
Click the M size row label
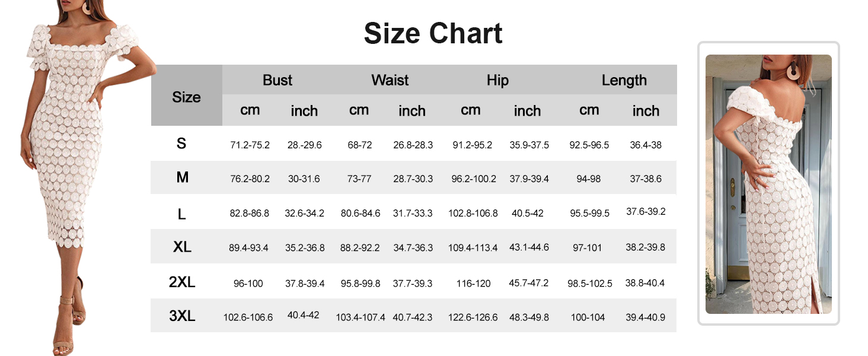(x=182, y=177)
